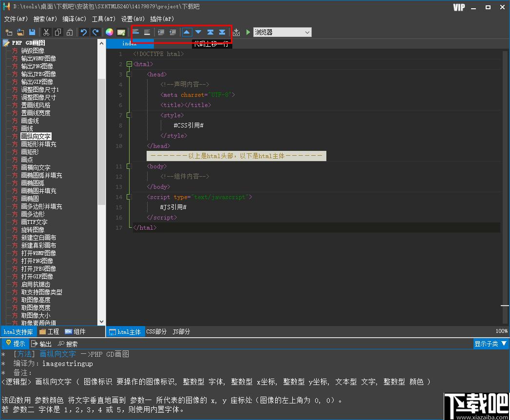Image resolution: width=510 pixels, height=420 pixels.
Task: Open the 编译 menu
Action: (75, 19)
